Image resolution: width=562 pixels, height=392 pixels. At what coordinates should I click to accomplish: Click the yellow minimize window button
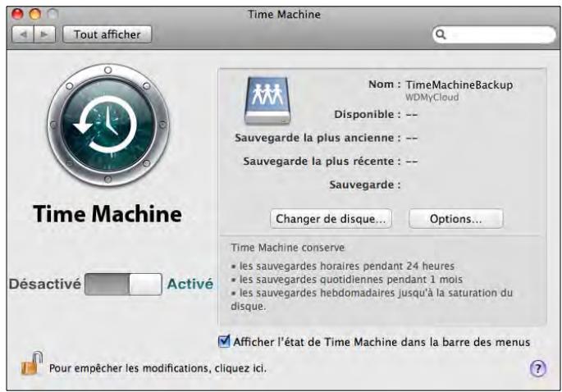(35, 14)
